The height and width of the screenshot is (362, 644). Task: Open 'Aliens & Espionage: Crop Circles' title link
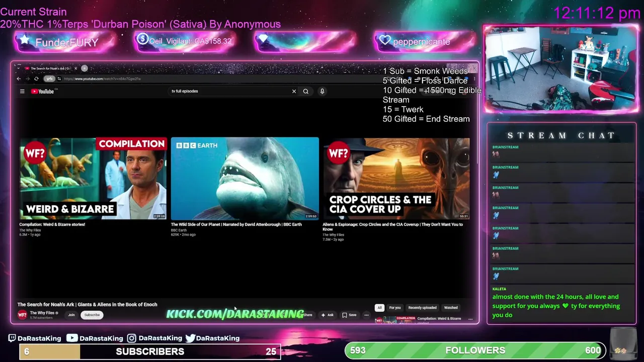392,226
